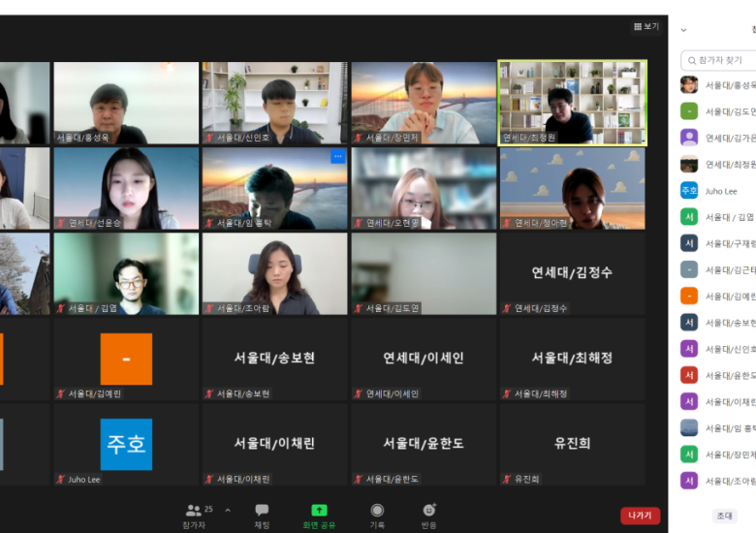Image resolution: width=756 pixels, height=533 pixels.
Task: Click landscape avatar beside 서울대/임 홍탁 in list
Action: click(689, 428)
